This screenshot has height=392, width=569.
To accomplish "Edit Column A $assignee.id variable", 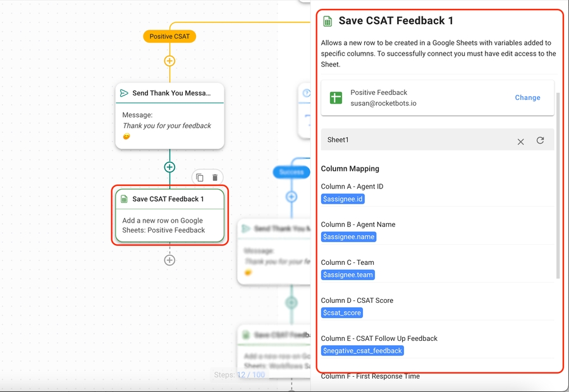I will 343,199.
